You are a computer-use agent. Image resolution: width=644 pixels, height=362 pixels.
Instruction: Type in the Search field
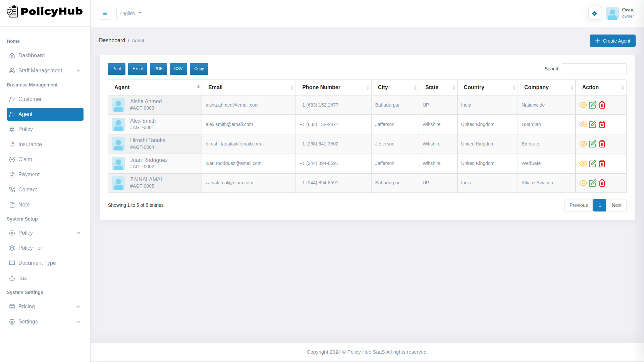(x=594, y=69)
